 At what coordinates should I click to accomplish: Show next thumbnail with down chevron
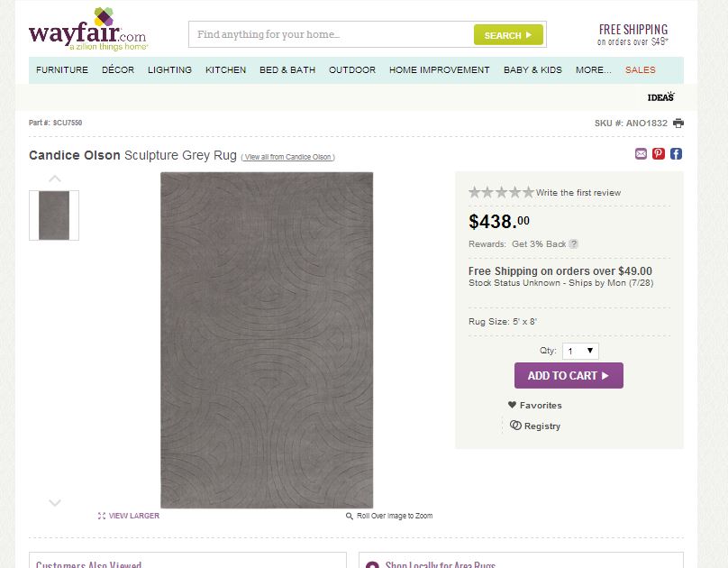(55, 502)
